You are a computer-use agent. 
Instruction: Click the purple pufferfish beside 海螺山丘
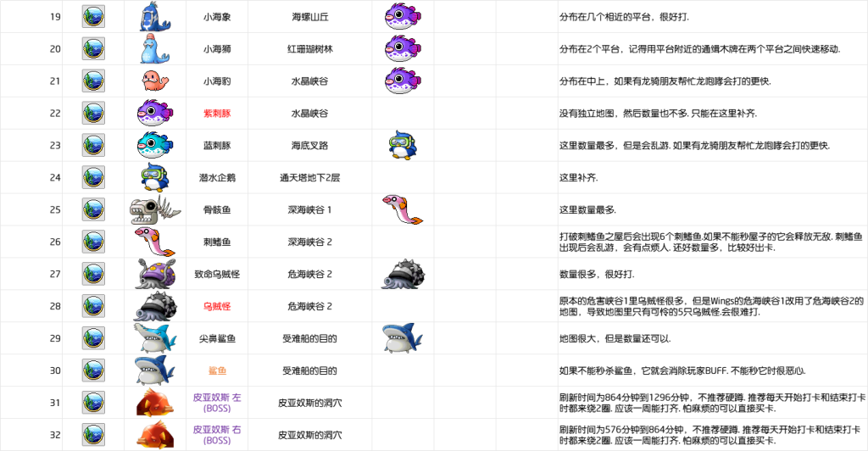tap(402, 17)
